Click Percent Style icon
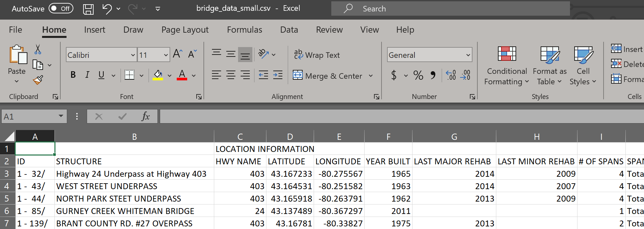The width and height of the screenshot is (644, 229). pos(418,75)
